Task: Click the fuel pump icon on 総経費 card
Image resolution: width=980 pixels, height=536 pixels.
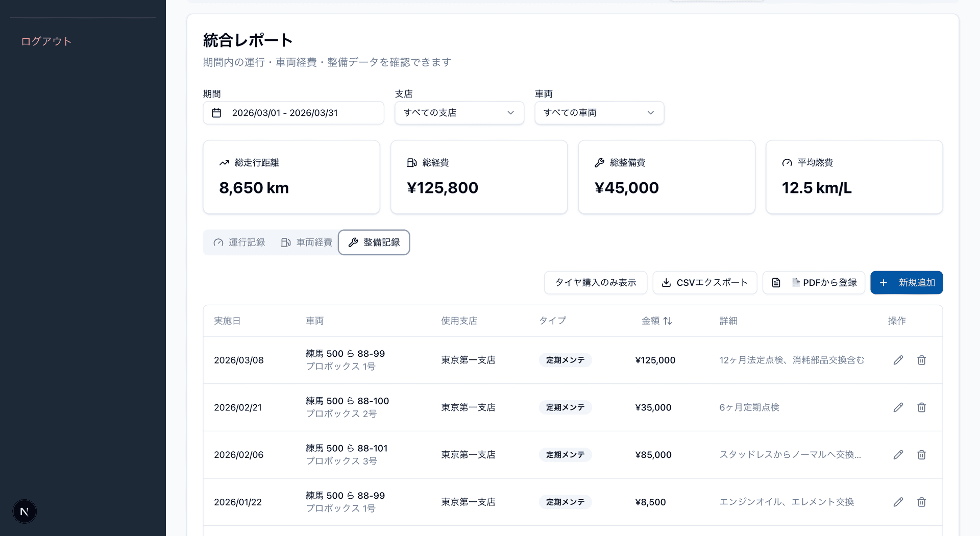Action: 411,162
